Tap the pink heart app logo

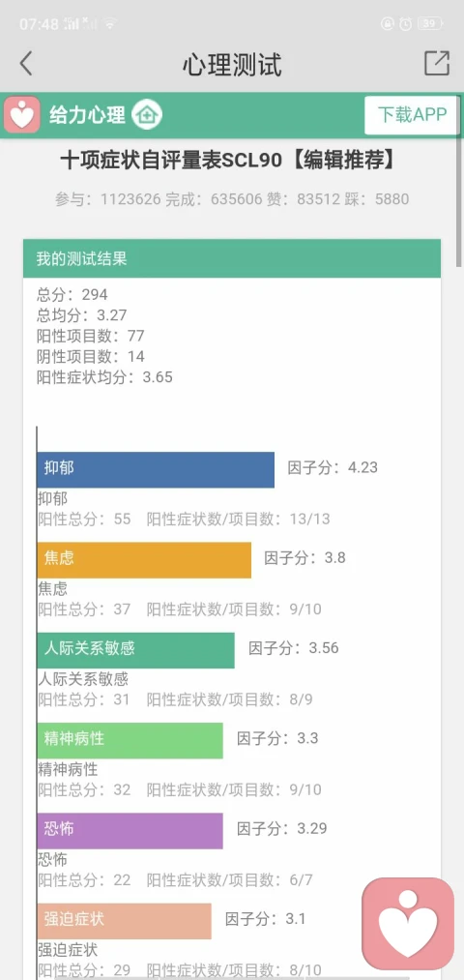point(22,115)
